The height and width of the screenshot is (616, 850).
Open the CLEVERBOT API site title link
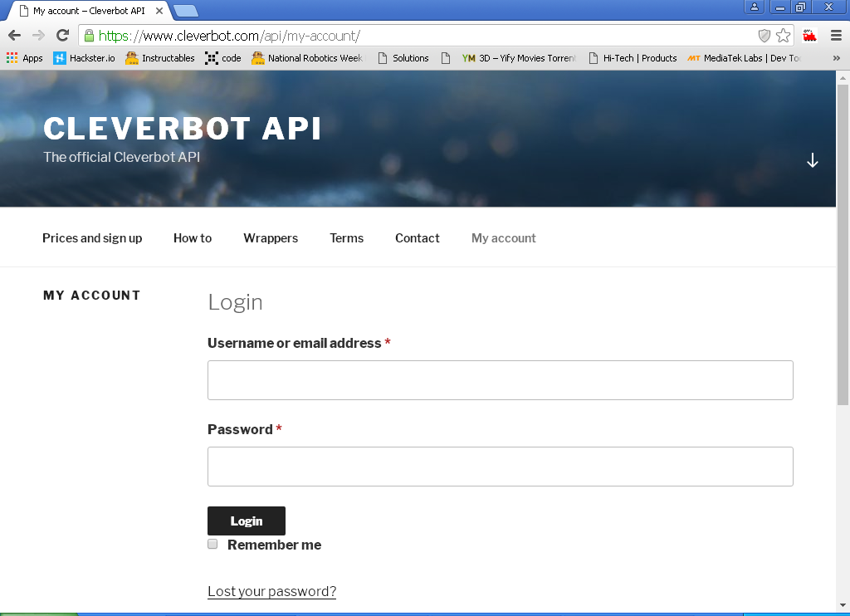pos(182,129)
